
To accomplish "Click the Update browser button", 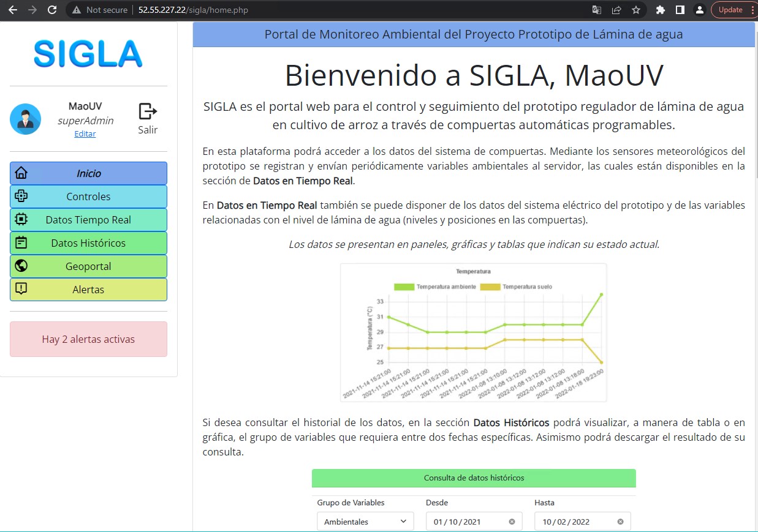I will click(730, 10).
